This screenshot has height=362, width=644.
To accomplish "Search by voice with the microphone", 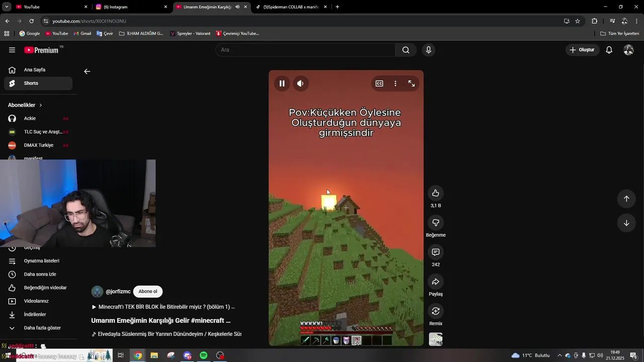I will [429, 50].
